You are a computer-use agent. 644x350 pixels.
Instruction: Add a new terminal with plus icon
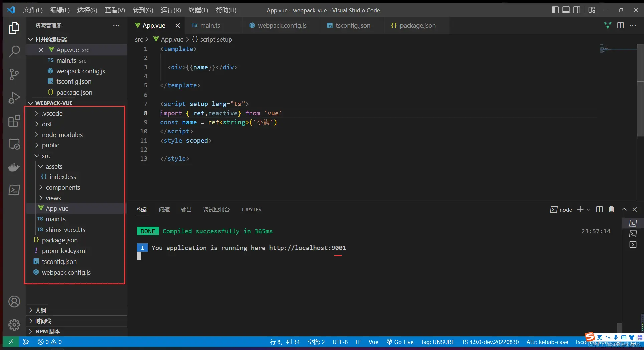[x=580, y=209]
